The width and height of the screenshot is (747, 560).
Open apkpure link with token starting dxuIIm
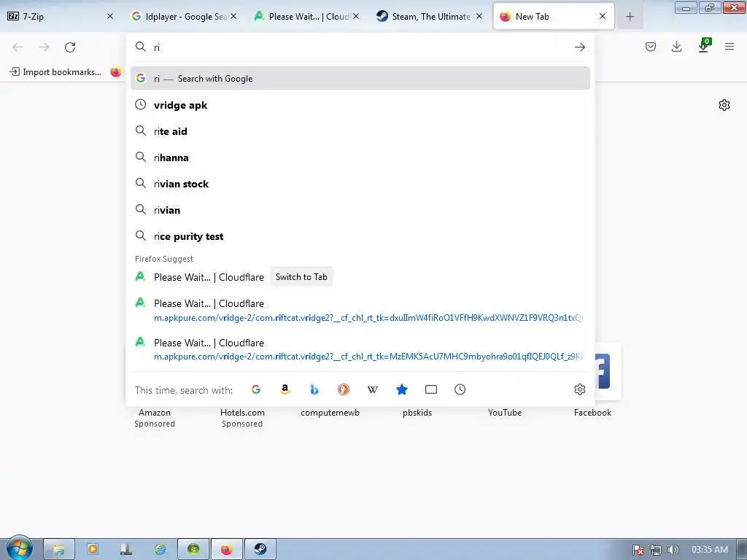tap(360, 310)
